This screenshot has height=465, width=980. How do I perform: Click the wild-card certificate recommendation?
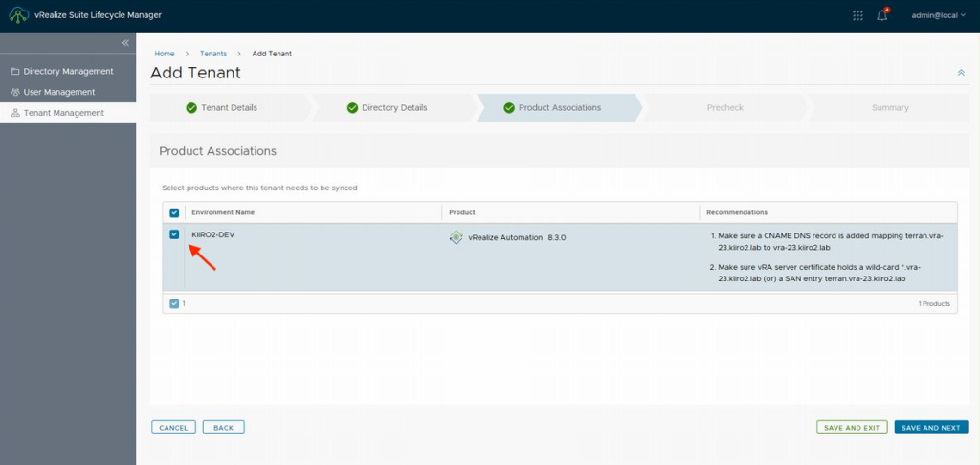click(x=819, y=273)
